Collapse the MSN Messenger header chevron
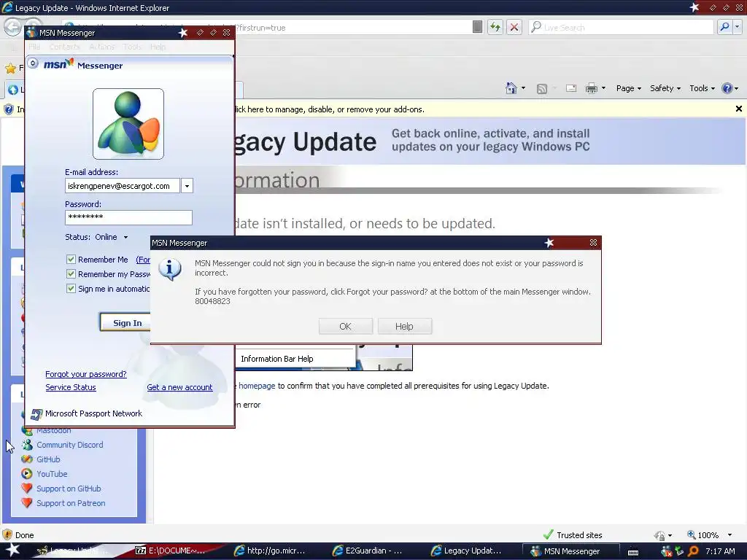 33,63
